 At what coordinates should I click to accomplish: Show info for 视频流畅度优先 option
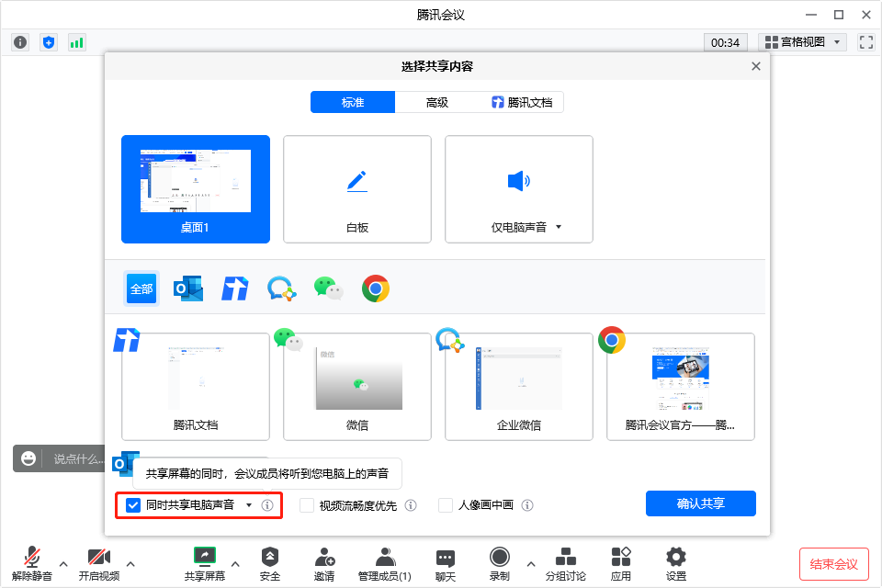coord(411,505)
